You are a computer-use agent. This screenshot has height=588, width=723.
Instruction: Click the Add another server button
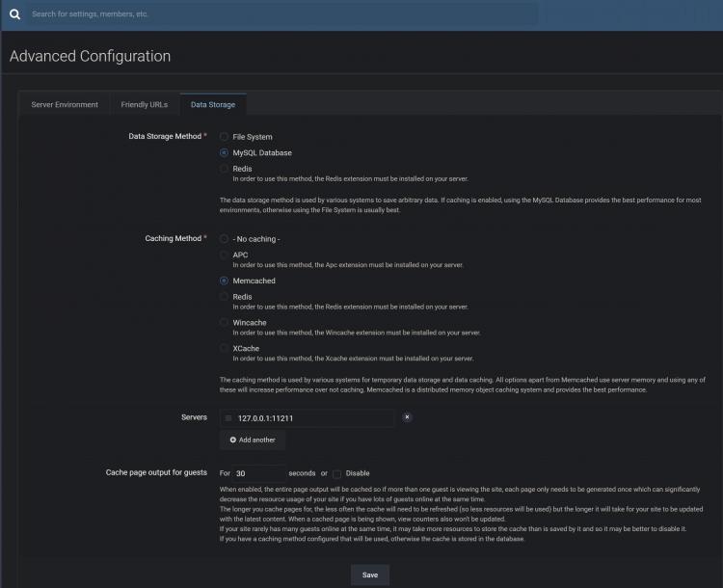pos(253,440)
